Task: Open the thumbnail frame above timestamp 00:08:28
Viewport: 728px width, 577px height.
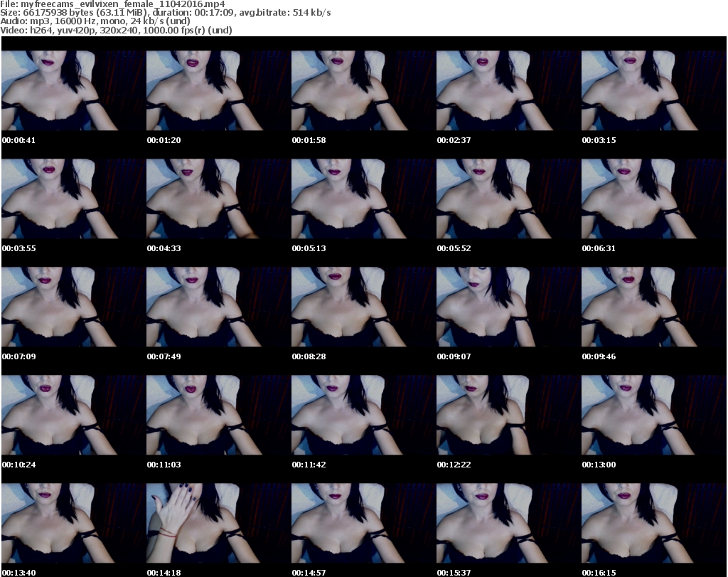Action: click(x=363, y=307)
